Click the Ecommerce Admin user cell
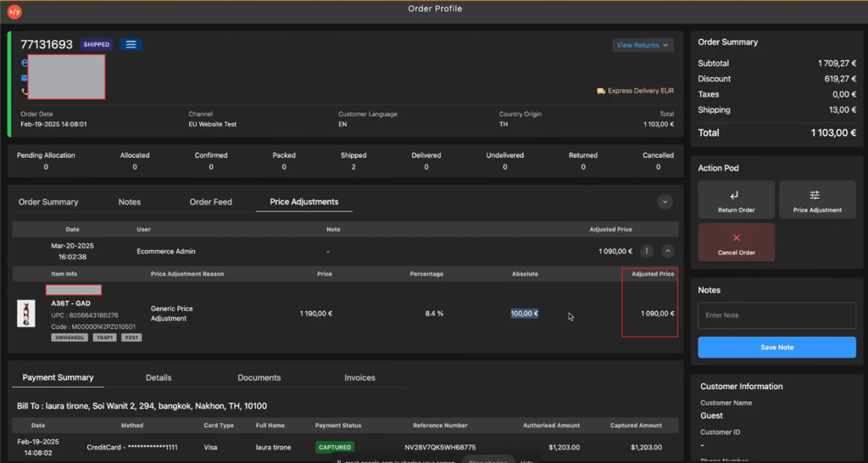The width and height of the screenshot is (868, 463). tap(166, 251)
